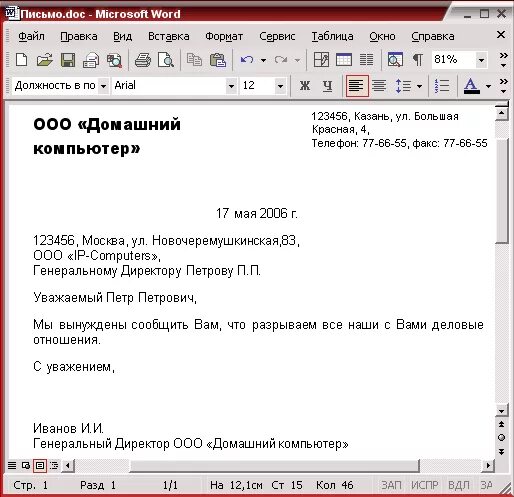Toggle center alignment button
The width and height of the screenshot is (514, 497).
click(x=379, y=86)
